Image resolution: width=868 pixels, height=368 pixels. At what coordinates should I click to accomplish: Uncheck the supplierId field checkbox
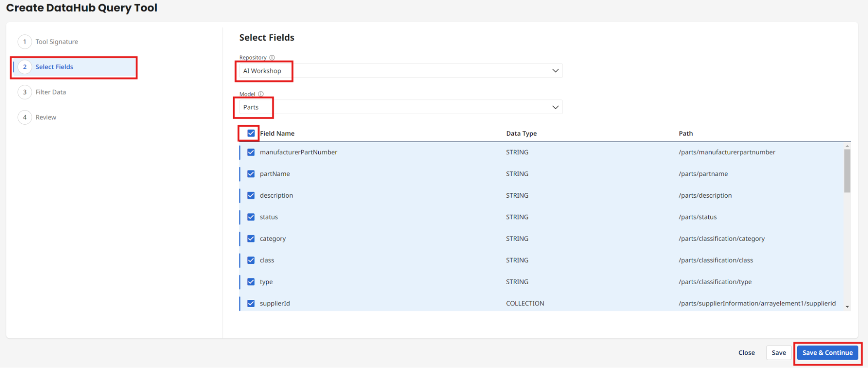click(251, 303)
